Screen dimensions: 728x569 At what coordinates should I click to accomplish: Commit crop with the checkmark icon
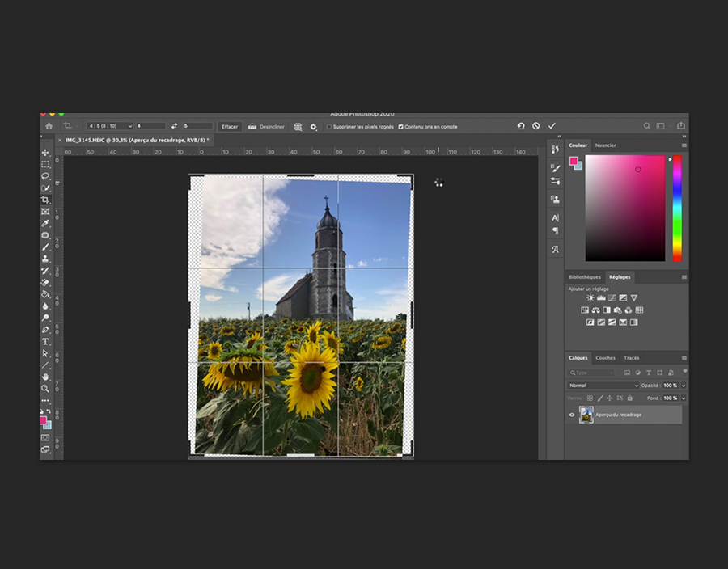(552, 126)
